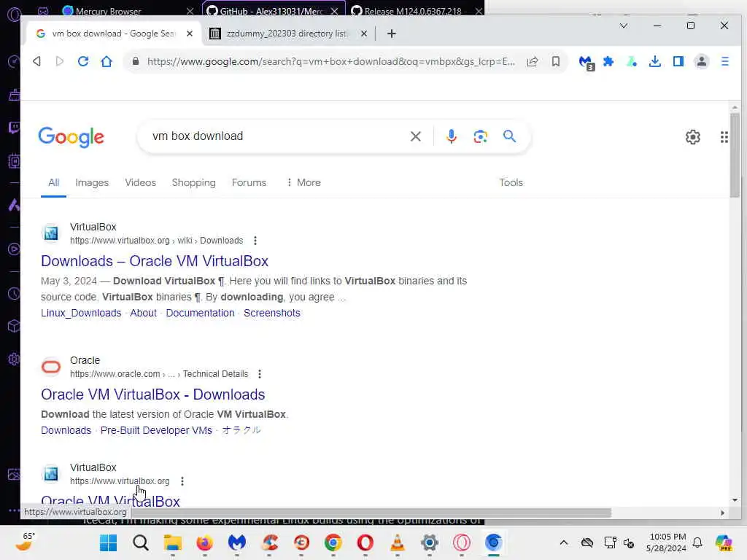Viewport: 747px width, 560px height.
Task: Switch to Shopping results
Action: pyautogui.click(x=194, y=182)
